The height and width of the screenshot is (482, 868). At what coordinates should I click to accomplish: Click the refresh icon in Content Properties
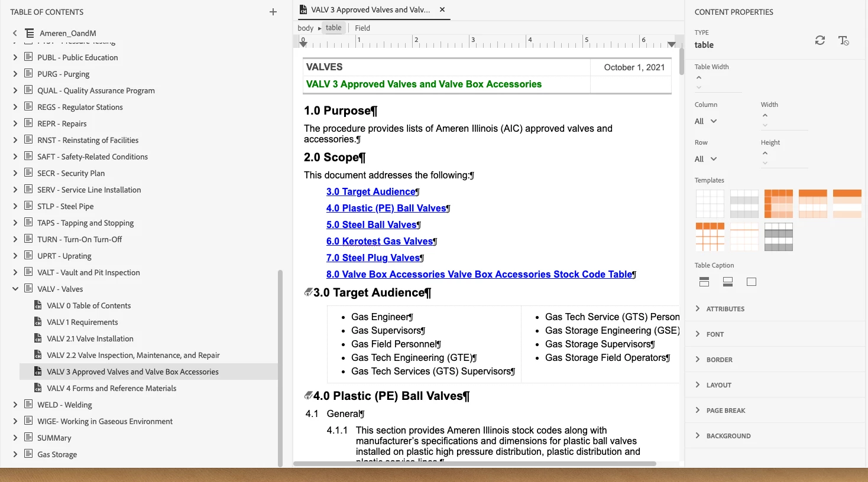coord(820,40)
